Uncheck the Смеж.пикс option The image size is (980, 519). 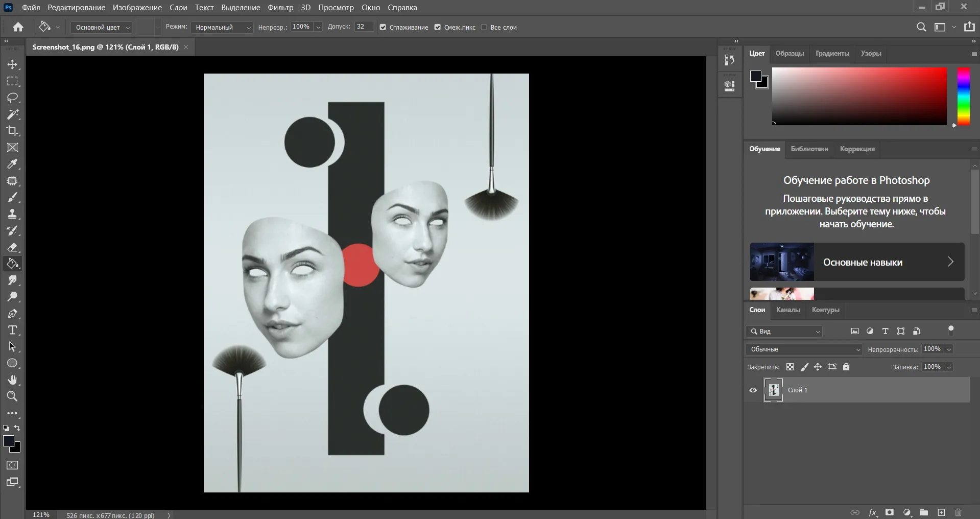click(x=438, y=27)
